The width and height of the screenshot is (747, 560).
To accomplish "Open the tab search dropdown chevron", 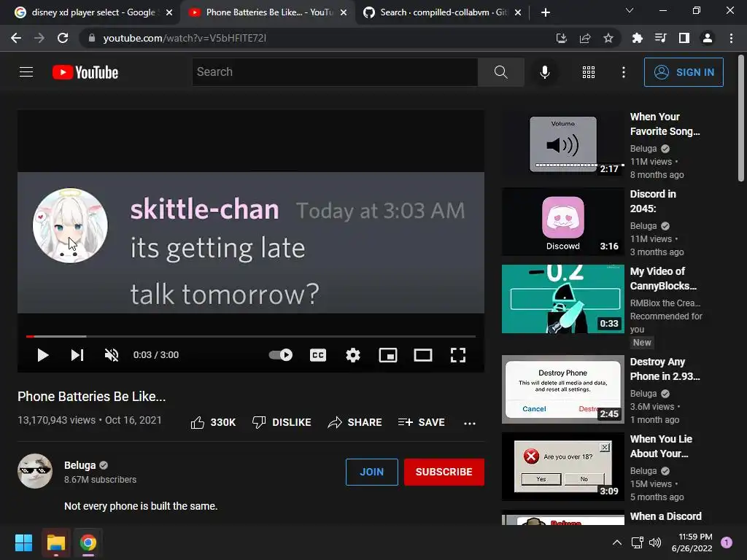I will pyautogui.click(x=630, y=10).
